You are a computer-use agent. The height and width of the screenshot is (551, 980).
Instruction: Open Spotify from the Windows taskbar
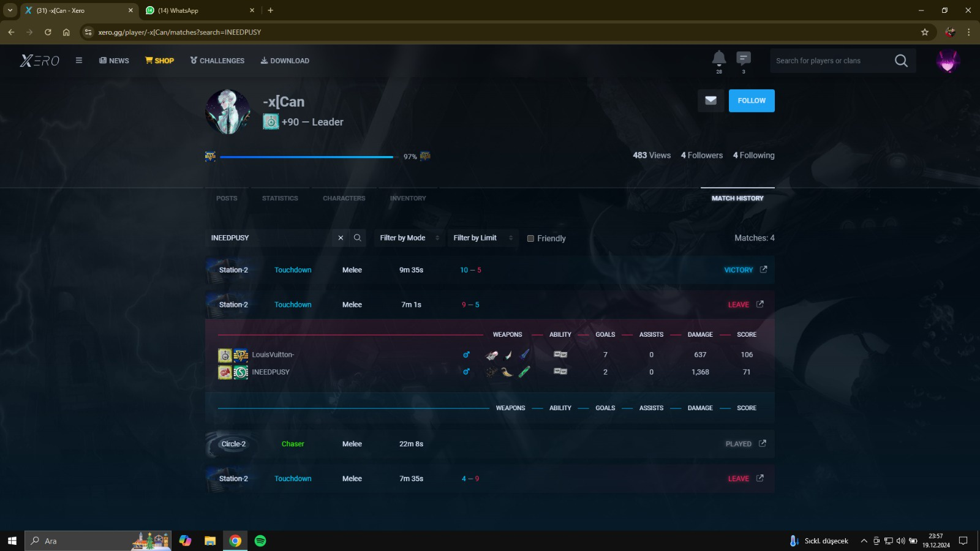[260, 541]
